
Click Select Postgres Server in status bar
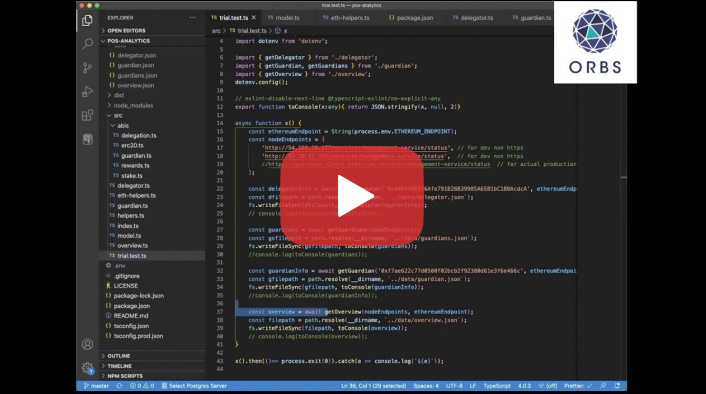pos(194,386)
